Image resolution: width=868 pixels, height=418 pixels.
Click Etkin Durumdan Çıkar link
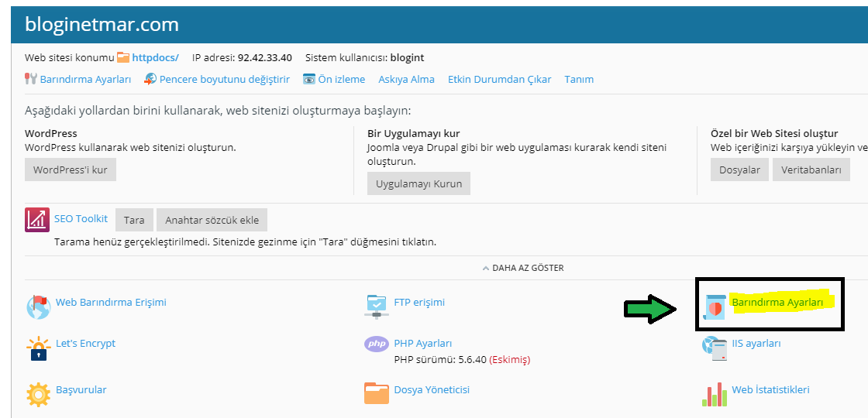(499, 79)
